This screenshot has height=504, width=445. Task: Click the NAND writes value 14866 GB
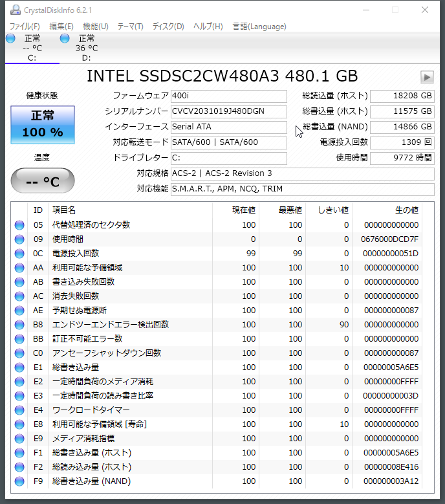[x=402, y=127]
